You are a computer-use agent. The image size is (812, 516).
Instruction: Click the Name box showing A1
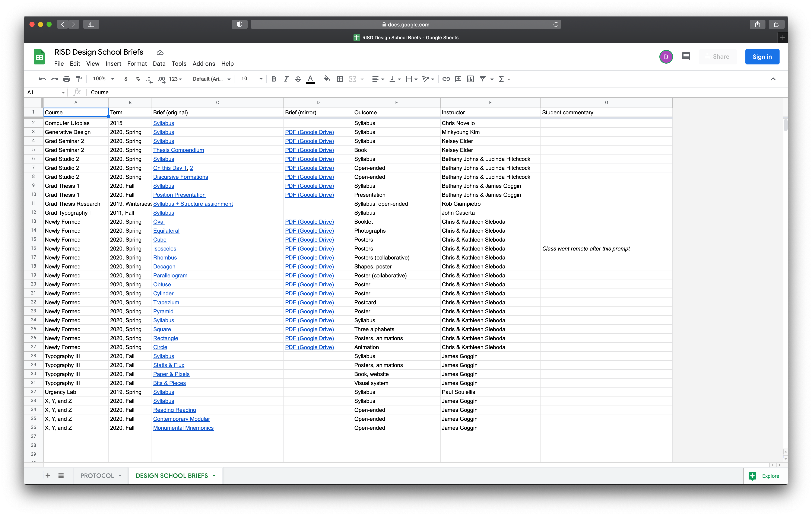pos(46,92)
